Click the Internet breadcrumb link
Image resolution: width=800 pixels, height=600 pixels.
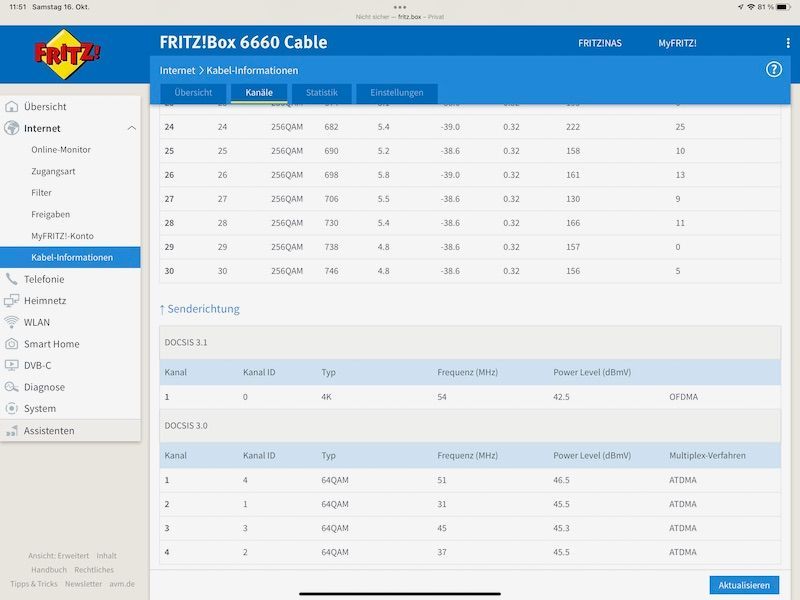tap(177, 70)
